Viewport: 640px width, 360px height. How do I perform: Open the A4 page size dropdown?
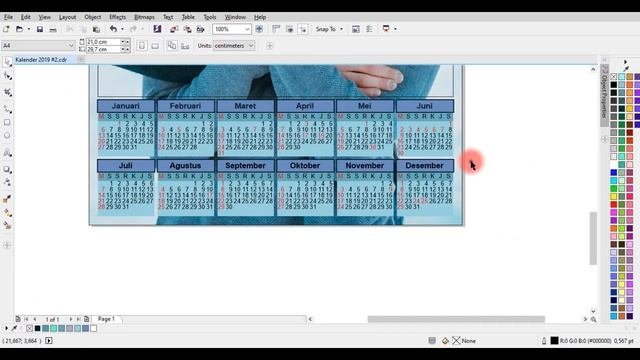71,46
